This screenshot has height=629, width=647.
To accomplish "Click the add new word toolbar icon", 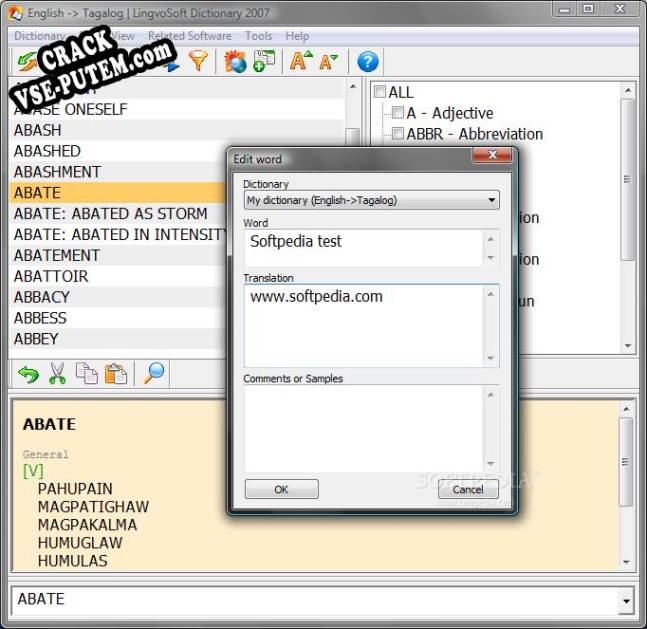I will point(264,61).
